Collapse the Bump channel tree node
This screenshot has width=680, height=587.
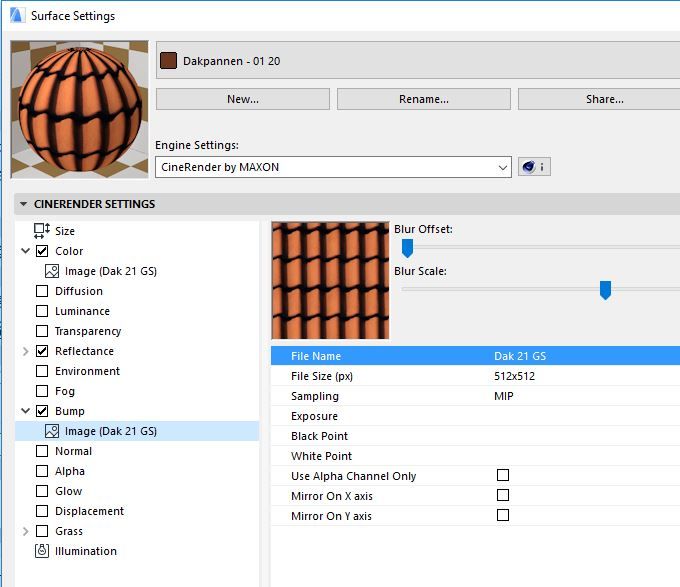pyautogui.click(x=26, y=411)
